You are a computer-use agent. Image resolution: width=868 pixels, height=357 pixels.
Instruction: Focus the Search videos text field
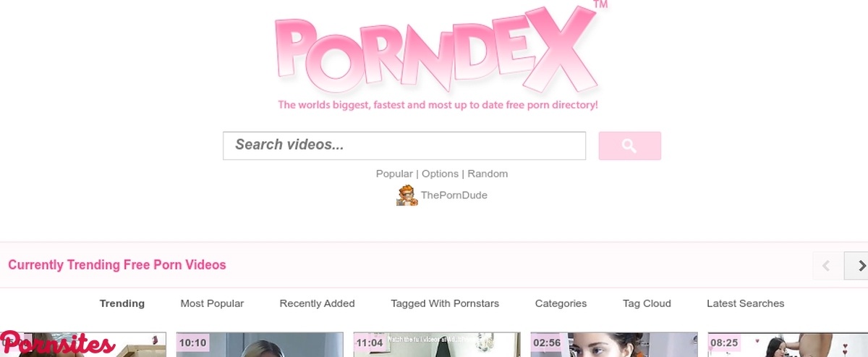pyautogui.click(x=404, y=146)
